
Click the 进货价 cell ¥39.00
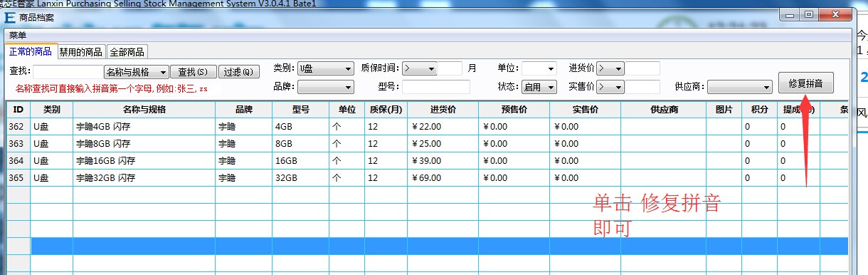pos(443,161)
